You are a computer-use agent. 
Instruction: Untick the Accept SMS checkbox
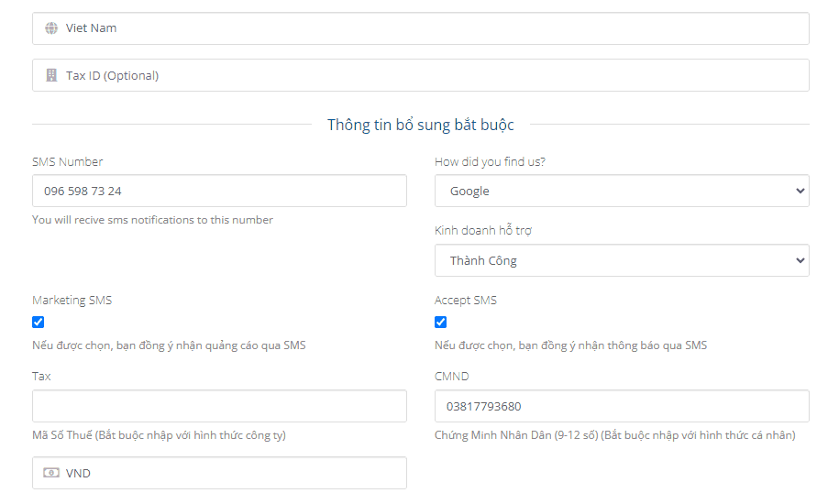440,323
